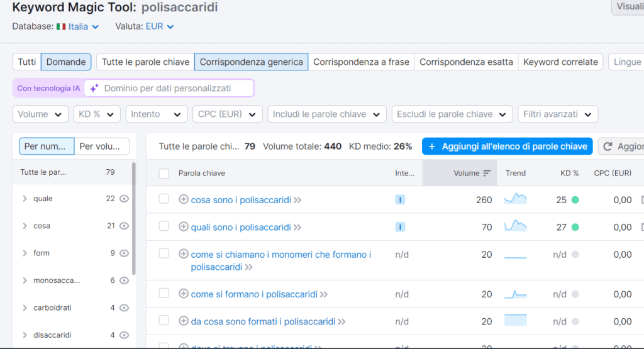Open keyword link 'cosa sono i polisaccaridi'

[241, 200]
